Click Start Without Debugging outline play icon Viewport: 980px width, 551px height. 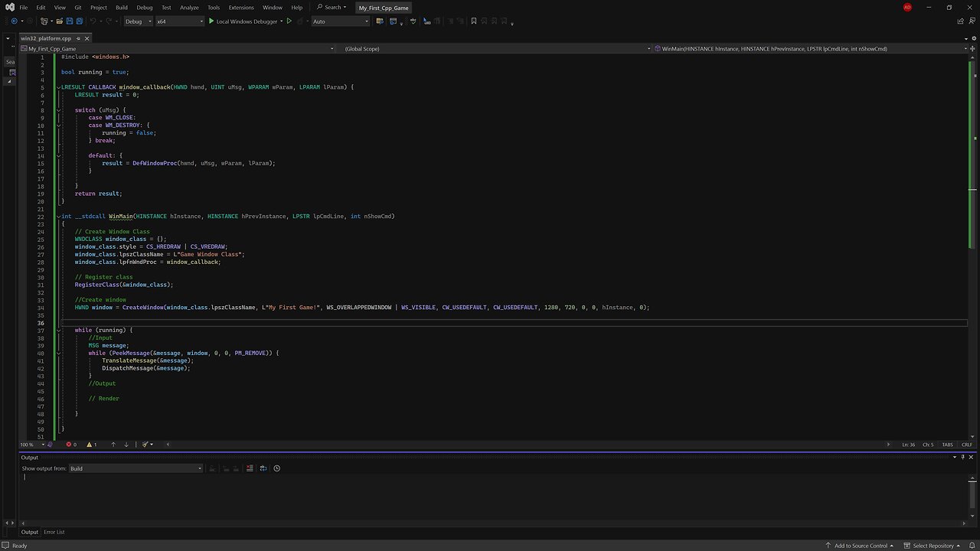click(289, 21)
